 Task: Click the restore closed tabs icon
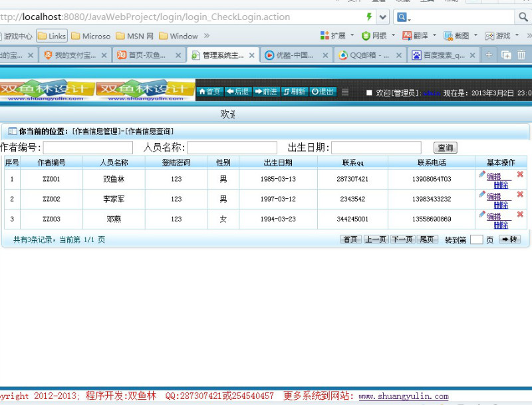coord(506,55)
